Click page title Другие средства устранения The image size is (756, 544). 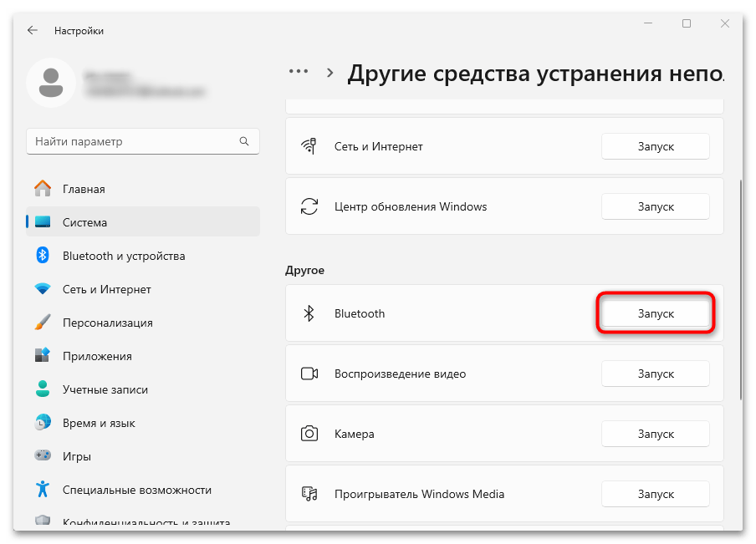tap(535, 74)
